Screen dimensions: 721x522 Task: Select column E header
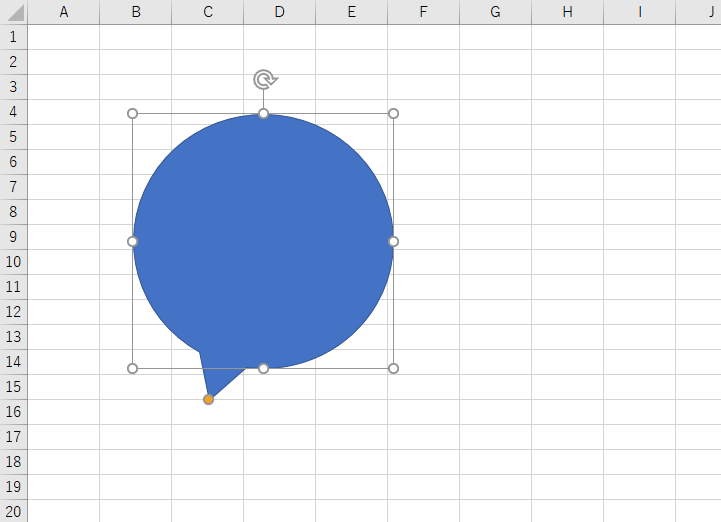coord(352,12)
